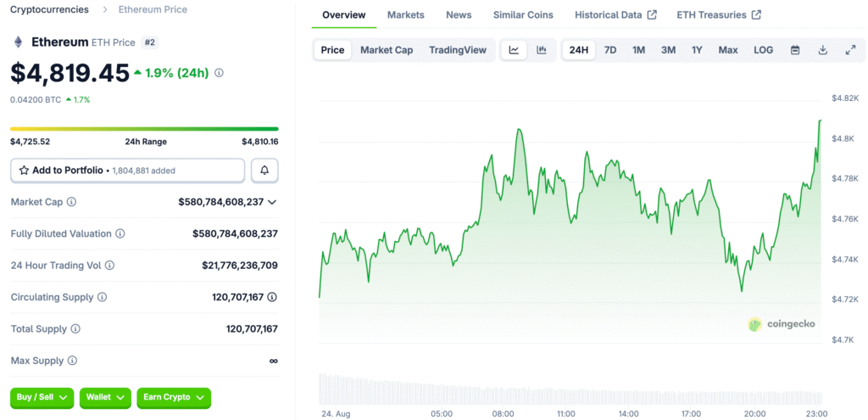Click the $4,819.45 price text

point(70,73)
